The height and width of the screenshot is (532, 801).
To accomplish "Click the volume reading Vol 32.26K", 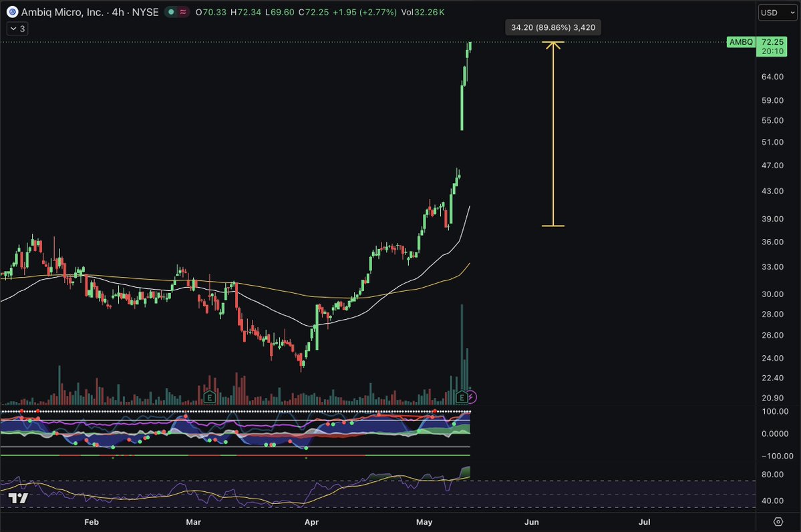I will [423, 12].
